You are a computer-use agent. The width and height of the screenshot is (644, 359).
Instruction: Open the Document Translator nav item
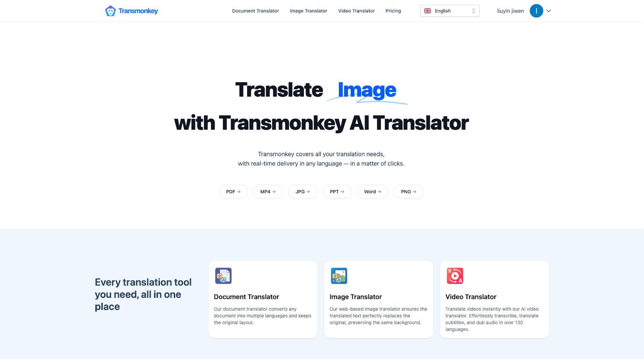tap(256, 11)
